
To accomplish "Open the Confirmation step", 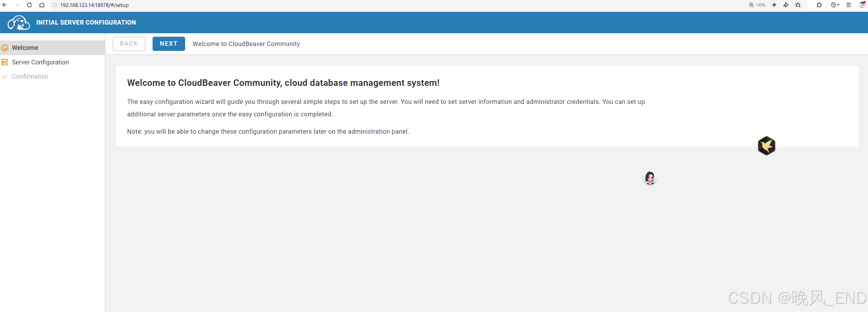I will click(x=52, y=77).
